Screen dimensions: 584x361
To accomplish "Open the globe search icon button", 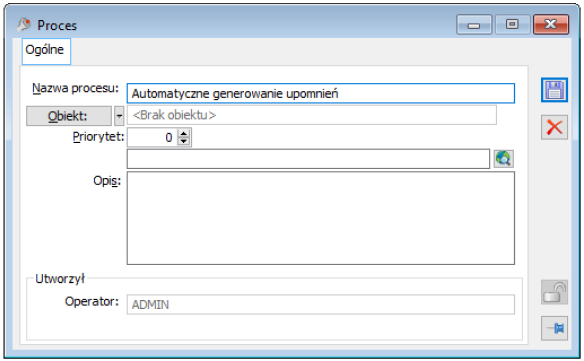I will pos(504,159).
